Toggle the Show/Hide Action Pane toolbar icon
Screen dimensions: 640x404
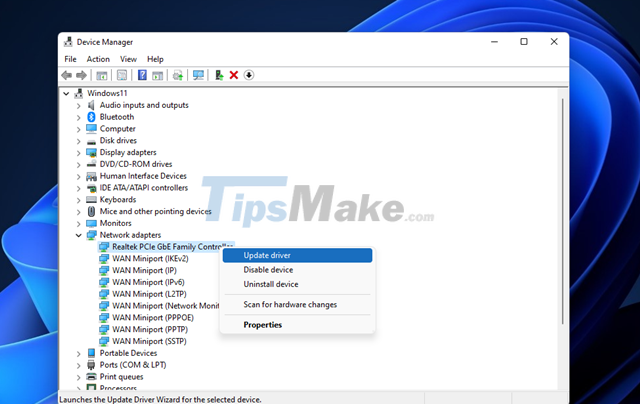pyautogui.click(x=158, y=75)
